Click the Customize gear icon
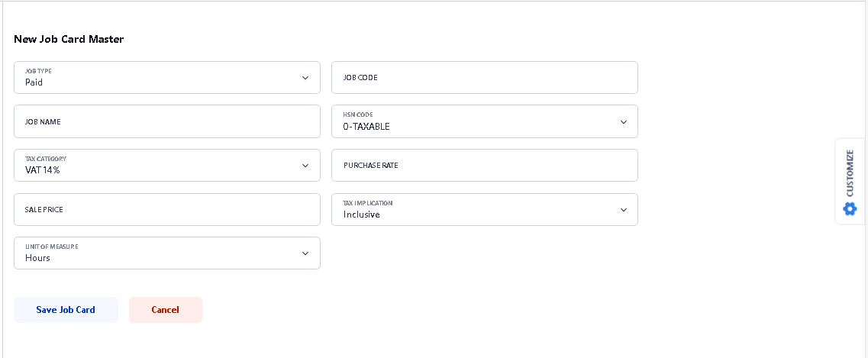 [x=850, y=208]
